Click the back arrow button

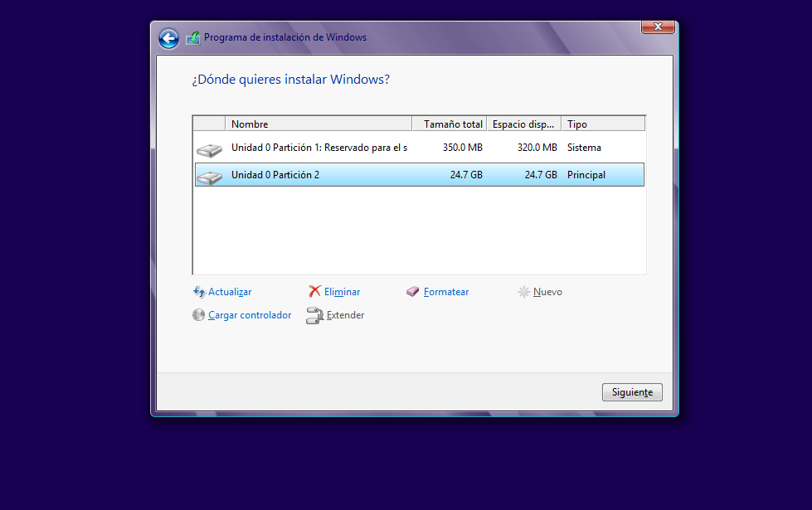click(x=168, y=38)
